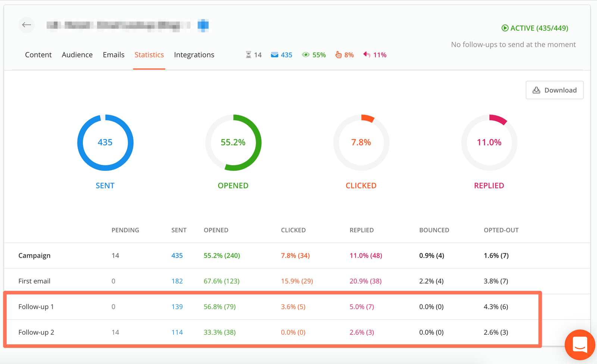Screen dimensions: 597x364
Task: Click the reply arrow rate icon
Action: pyautogui.click(x=367, y=55)
